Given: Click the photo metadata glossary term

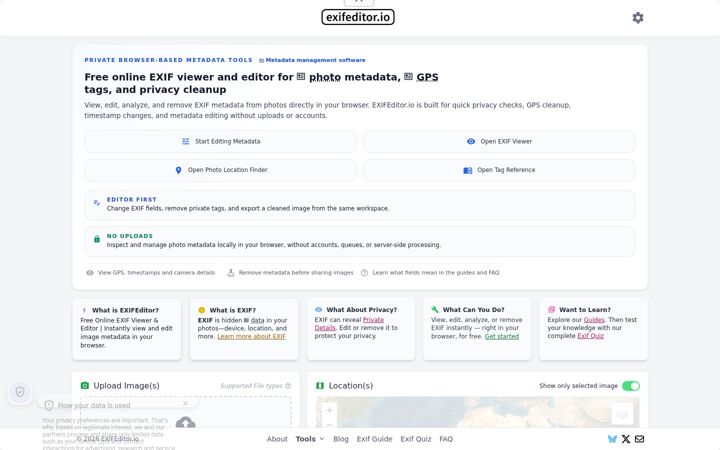Looking at the screenshot, I should click(x=325, y=77).
